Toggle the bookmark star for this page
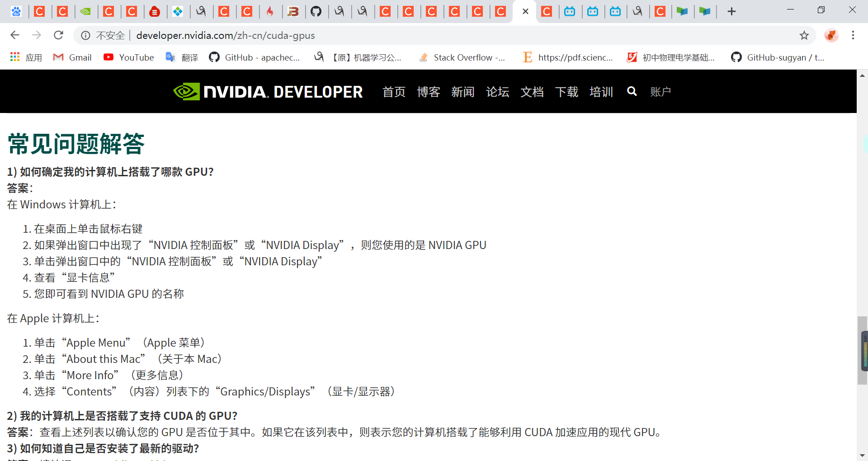 coord(804,35)
